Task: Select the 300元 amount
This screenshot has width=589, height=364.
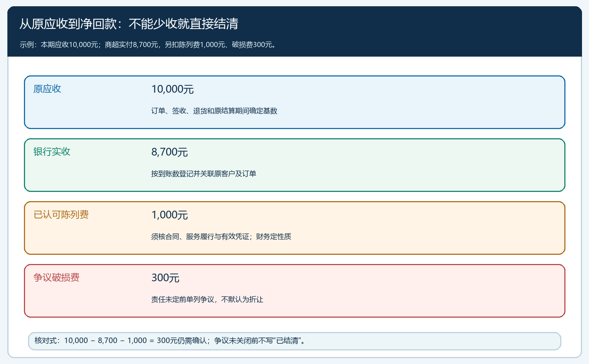Action: (165, 278)
